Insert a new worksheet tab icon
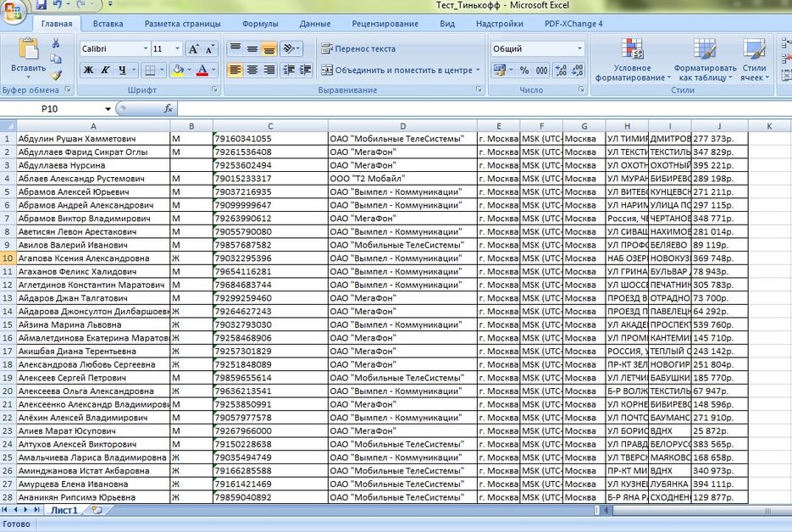This screenshot has height=532, width=792. pyautogui.click(x=97, y=510)
